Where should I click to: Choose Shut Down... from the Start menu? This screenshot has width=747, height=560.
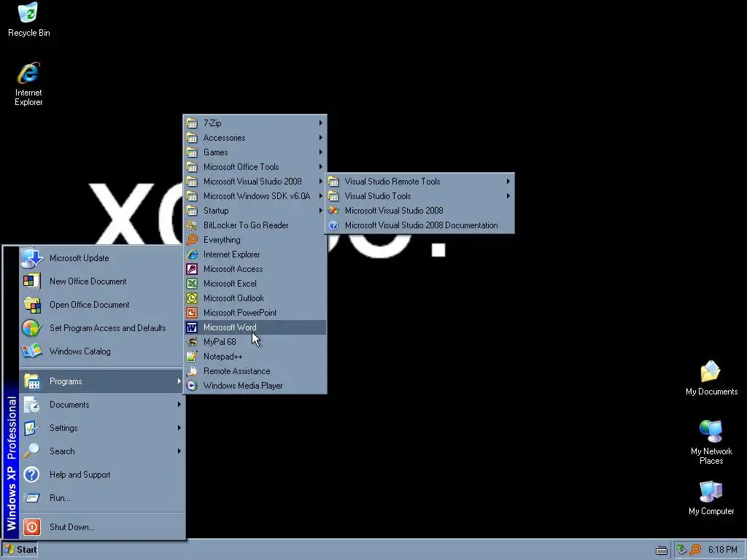(101, 527)
